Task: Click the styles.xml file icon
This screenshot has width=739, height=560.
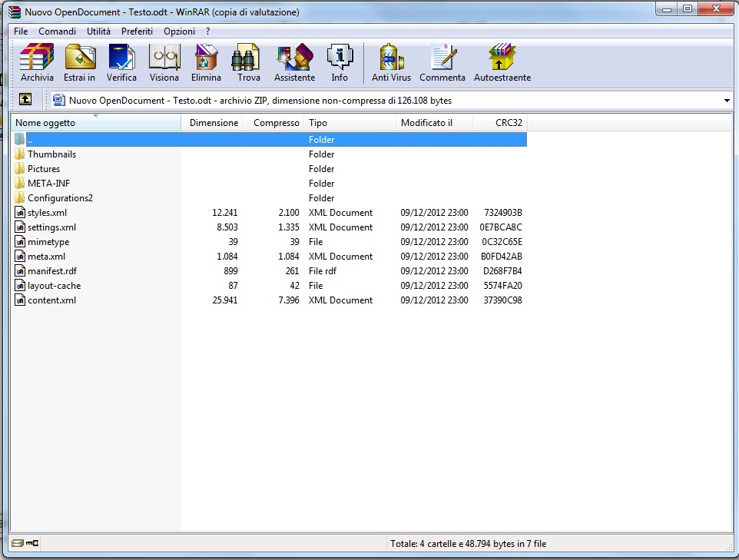Action: [x=20, y=213]
